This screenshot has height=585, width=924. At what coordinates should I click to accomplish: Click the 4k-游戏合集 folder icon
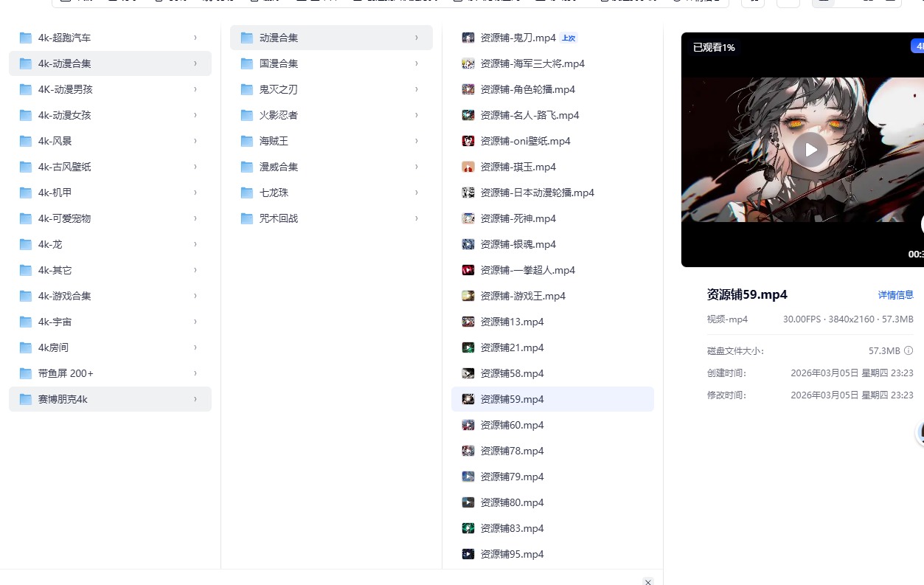tap(26, 296)
